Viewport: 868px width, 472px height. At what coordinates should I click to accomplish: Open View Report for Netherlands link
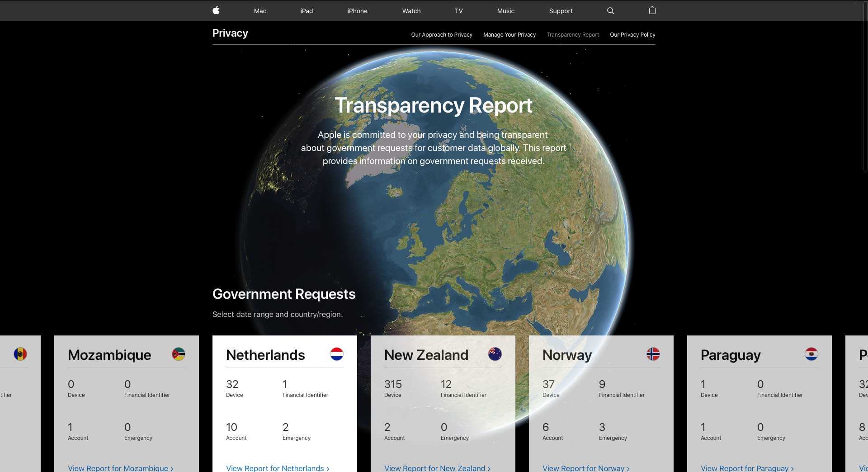(x=278, y=468)
